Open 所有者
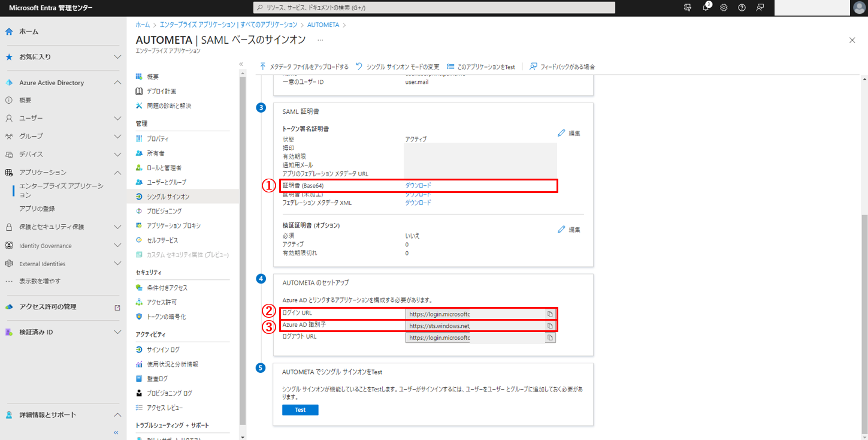The width and height of the screenshot is (868, 440). click(x=155, y=153)
